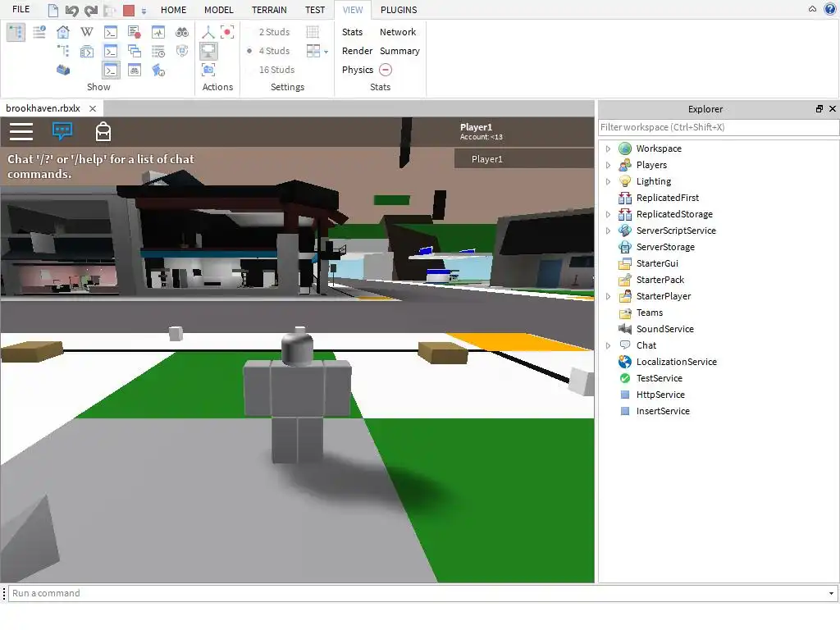Expand the Players node

(x=608, y=165)
